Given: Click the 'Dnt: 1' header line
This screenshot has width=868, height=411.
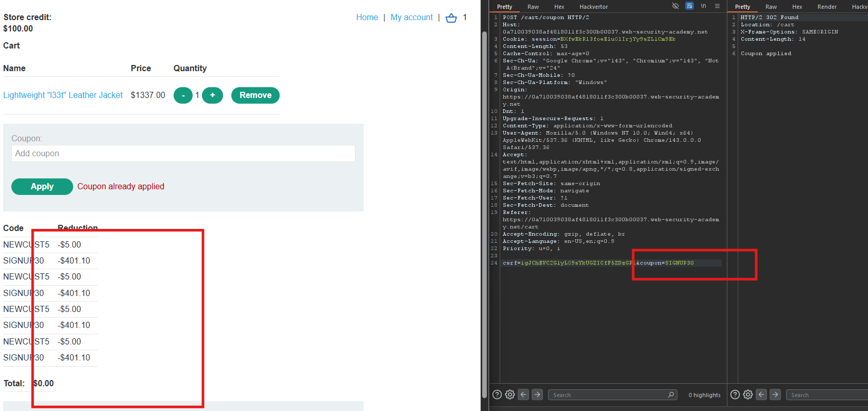Looking at the screenshot, I should [x=514, y=111].
